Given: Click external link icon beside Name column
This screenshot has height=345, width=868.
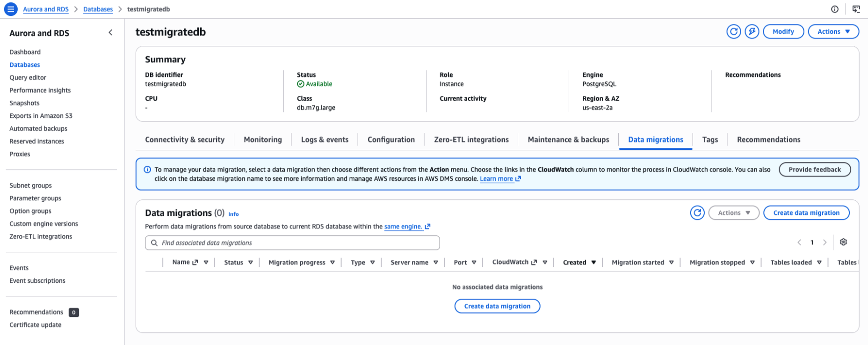Looking at the screenshot, I should coord(195,262).
